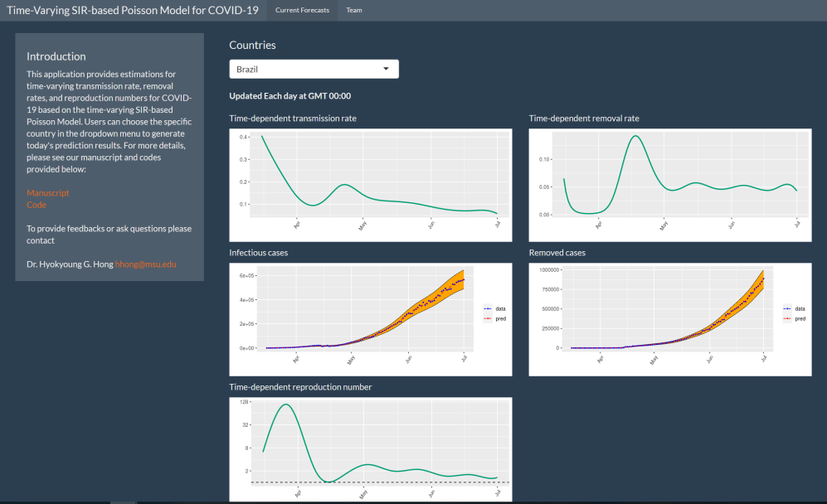Screen dimensions: 827x504
Task: Click the Removed cases plot
Action: tap(655, 319)
